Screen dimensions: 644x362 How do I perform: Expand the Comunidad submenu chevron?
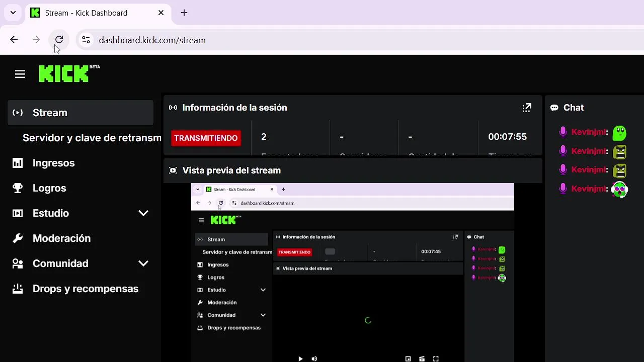click(x=143, y=263)
